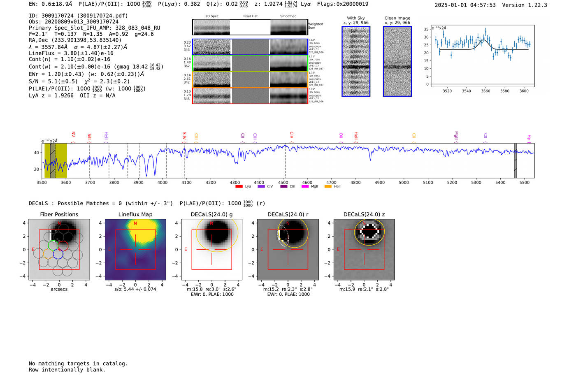The height and width of the screenshot is (392, 576).
Task: Select the blue-bordered fiber 2D spec cutout
Action: (x=212, y=47)
